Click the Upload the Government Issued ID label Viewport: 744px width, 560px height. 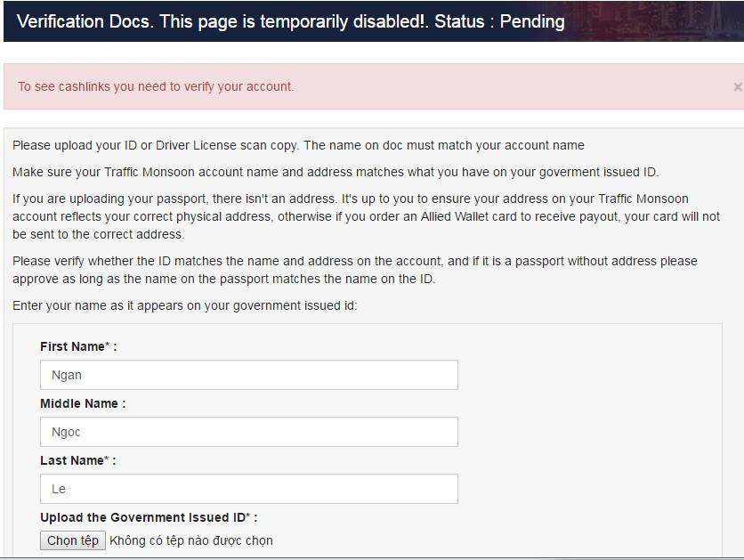coord(149,517)
